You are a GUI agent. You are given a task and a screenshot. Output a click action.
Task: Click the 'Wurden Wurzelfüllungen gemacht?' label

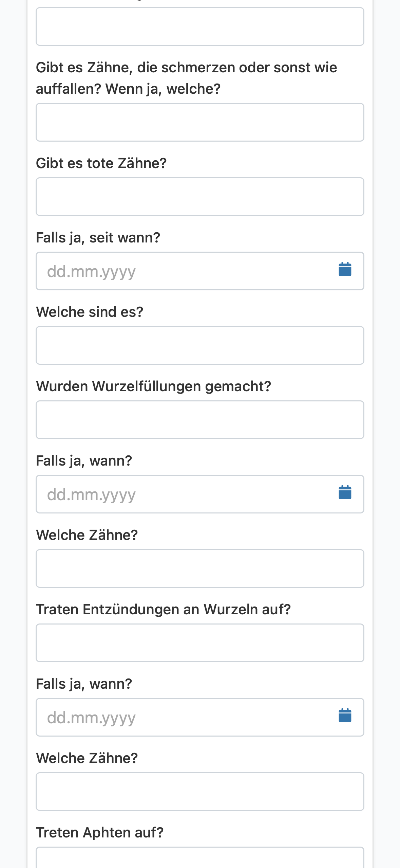tap(153, 386)
